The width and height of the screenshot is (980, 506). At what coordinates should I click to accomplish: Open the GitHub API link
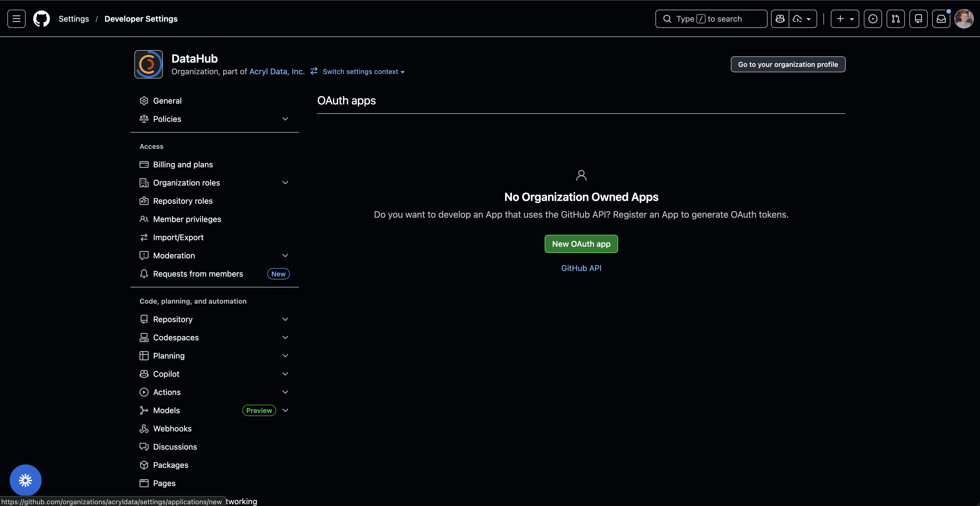581,268
